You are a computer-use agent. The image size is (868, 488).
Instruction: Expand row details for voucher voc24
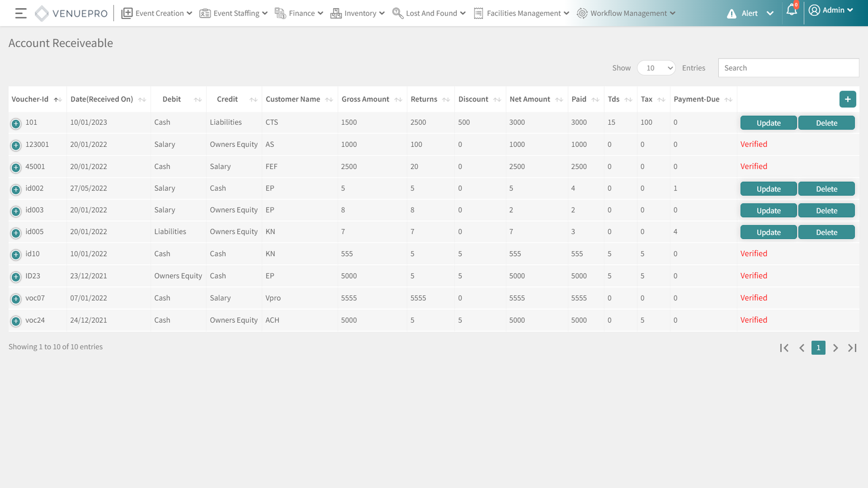click(16, 322)
